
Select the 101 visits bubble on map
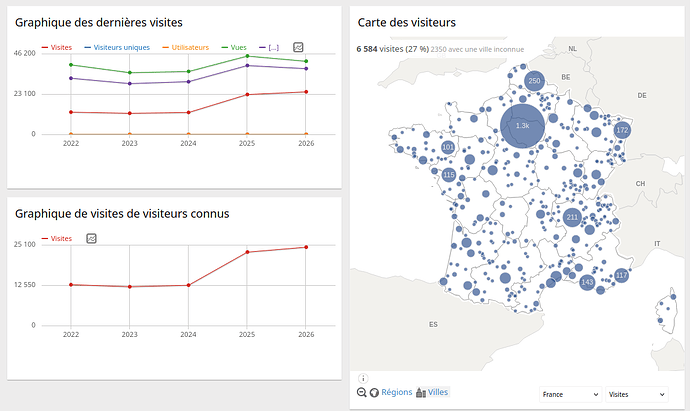pos(448,147)
